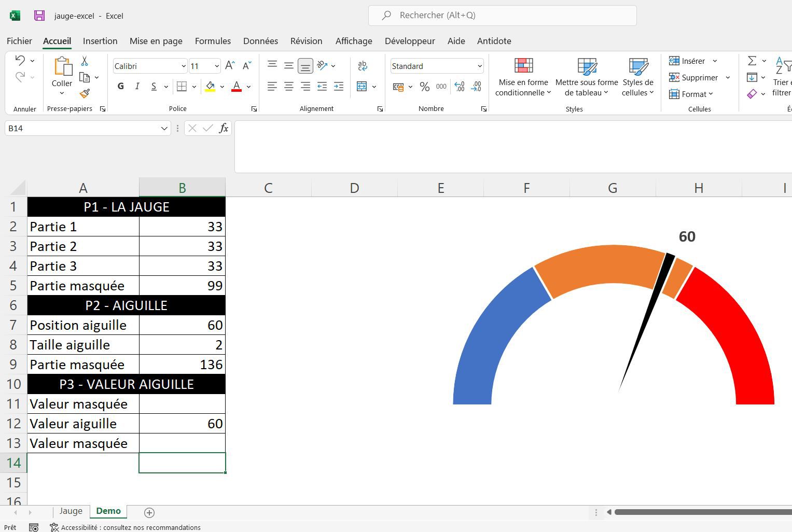Click Mise en forme conditionnelle button
Screen dimensions: 792x532
(523, 77)
